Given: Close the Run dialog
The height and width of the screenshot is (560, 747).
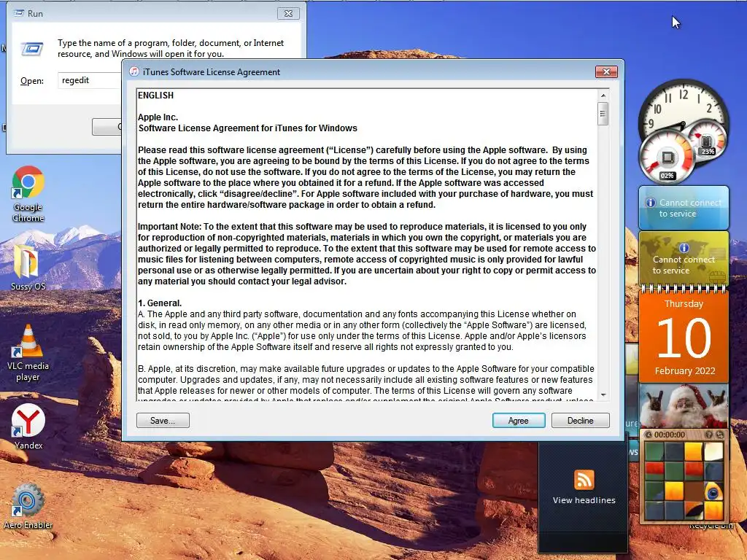Looking at the screenshot, I should (288, 14).
